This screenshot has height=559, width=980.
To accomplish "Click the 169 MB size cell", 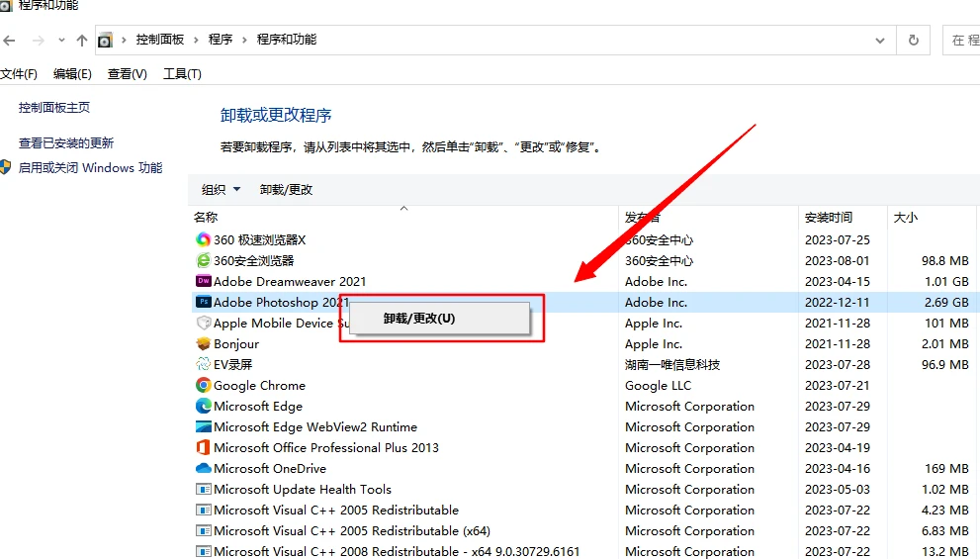I will (946, 468).
